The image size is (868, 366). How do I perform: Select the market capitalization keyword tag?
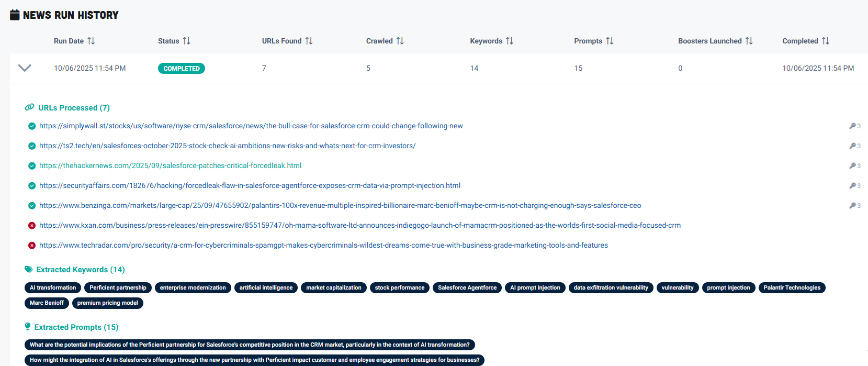point(334,287)
